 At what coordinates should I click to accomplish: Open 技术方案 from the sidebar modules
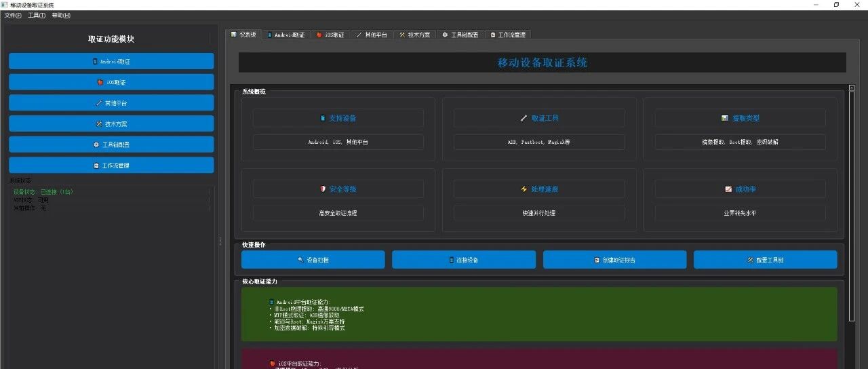click(111, 123)
